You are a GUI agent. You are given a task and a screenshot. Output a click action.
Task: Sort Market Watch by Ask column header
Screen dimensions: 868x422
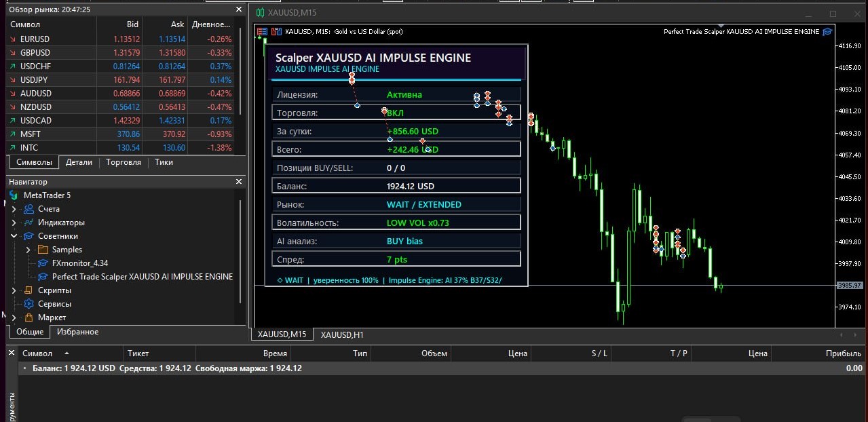164,24
